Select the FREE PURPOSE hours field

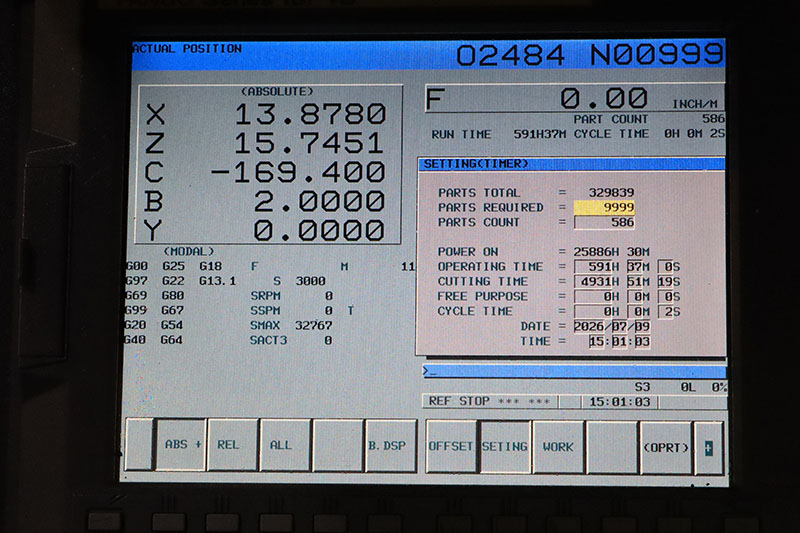tap(597, 296)
